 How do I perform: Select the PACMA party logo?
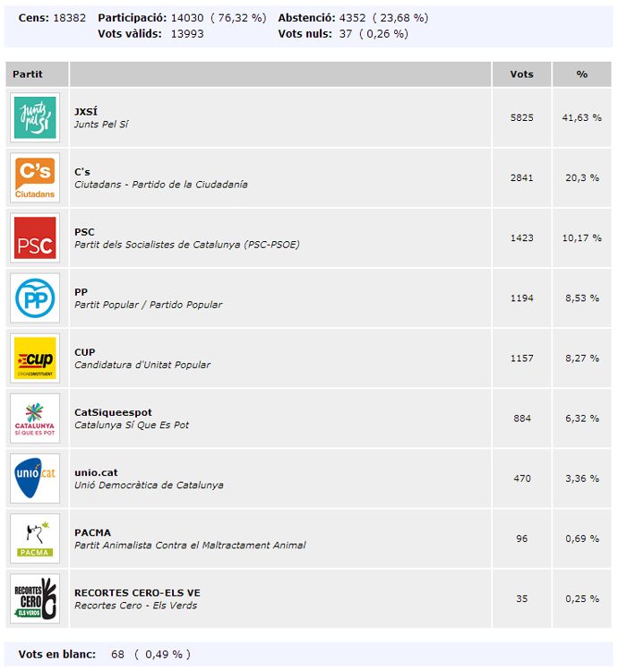pos(36,538)
